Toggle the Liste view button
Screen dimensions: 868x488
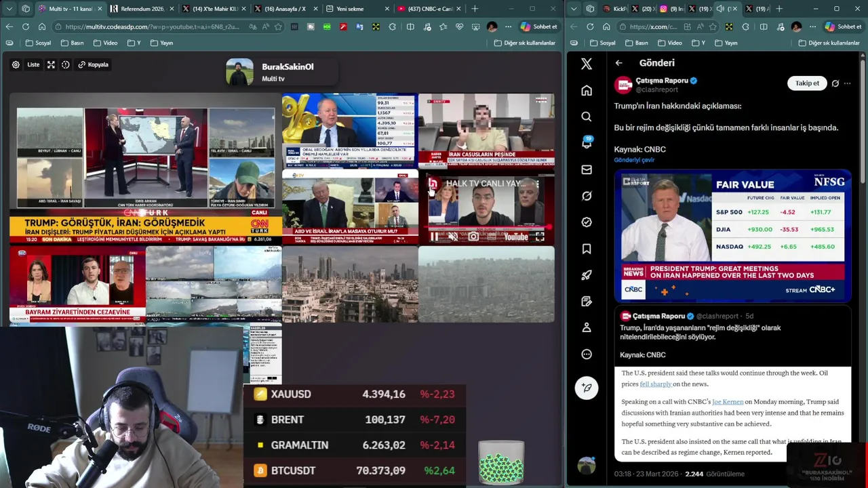coord(33,64)
